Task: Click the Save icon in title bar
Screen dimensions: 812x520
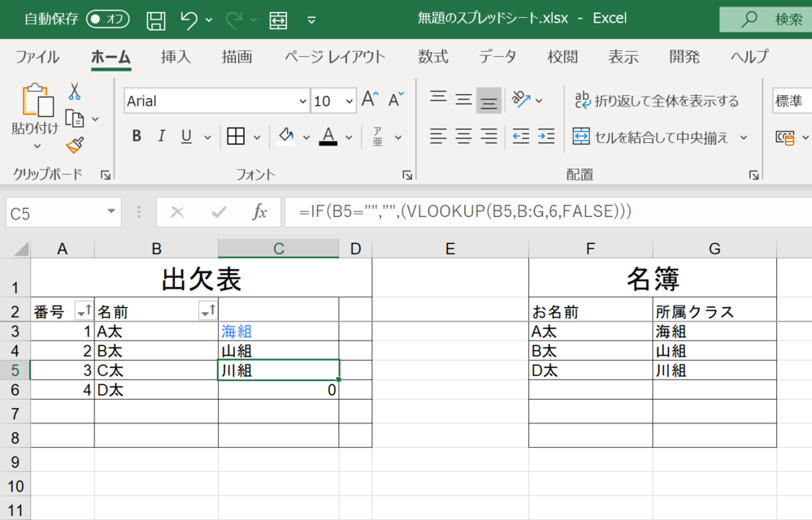Action: [x=156, y=19]
